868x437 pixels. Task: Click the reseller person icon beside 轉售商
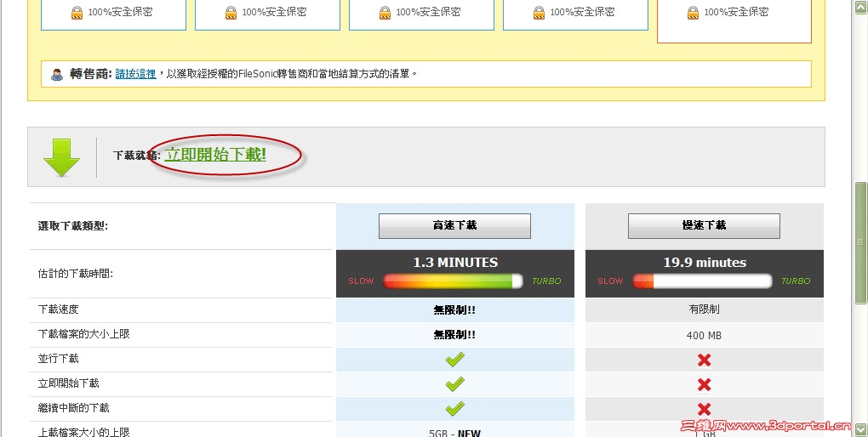click(x=57, y=74)
